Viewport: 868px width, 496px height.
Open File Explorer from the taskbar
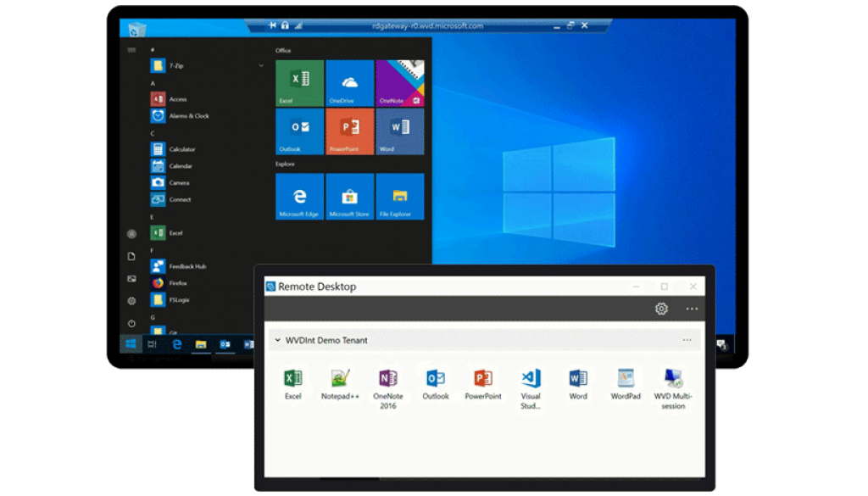[201, 343]
